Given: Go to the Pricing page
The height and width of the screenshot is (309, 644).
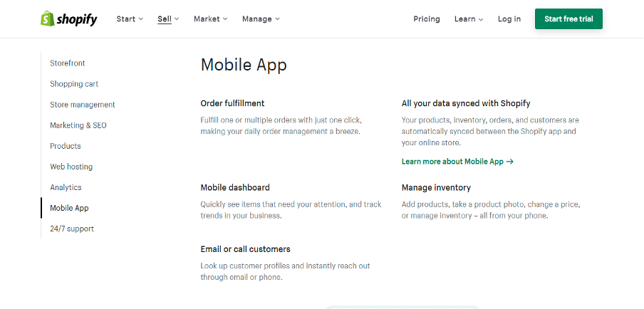Looking at the screenshot, I should (426, 19).
